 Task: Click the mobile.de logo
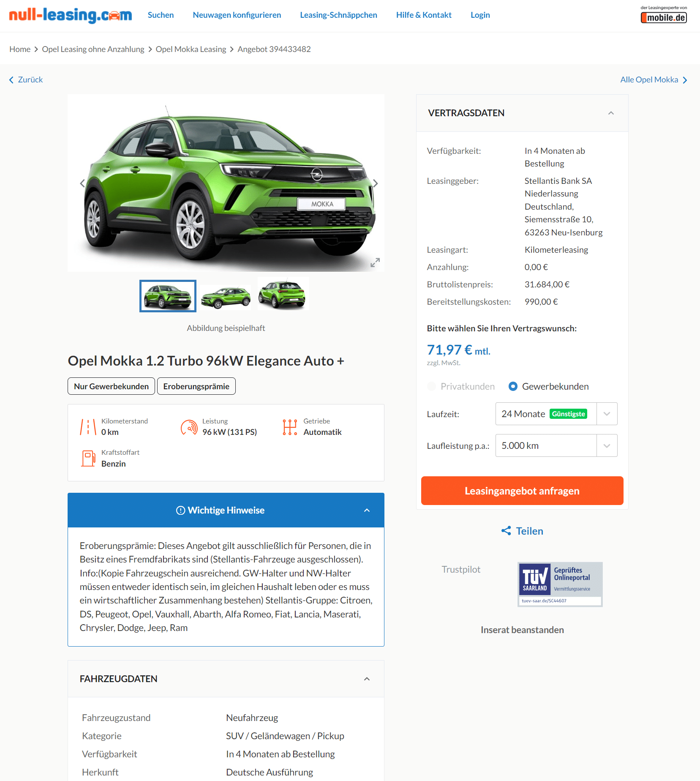coord(664,17)
